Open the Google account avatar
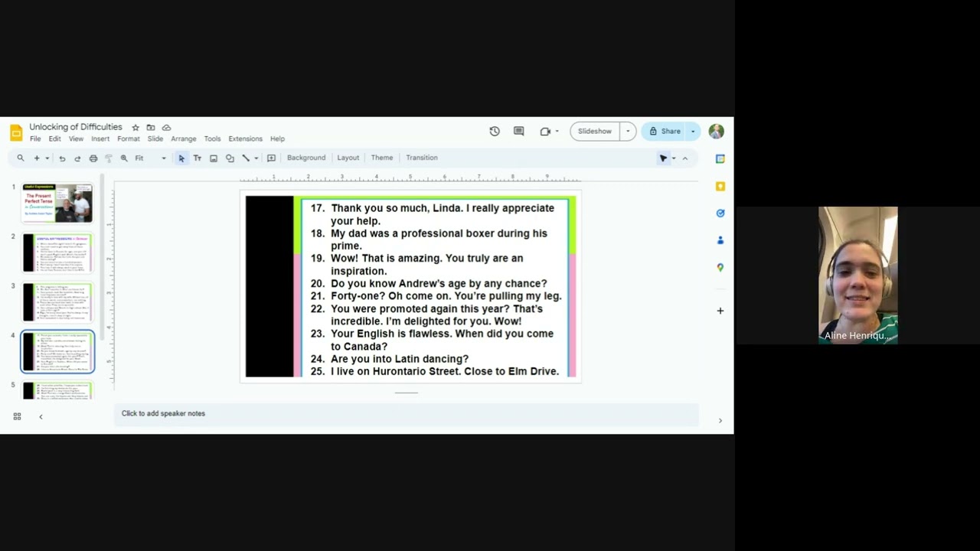 716,132
